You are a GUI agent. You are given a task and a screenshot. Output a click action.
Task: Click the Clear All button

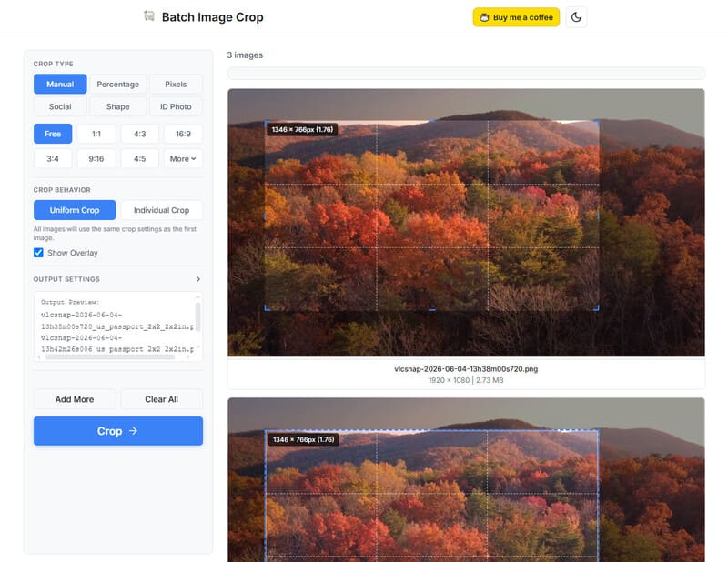pyautogui.click(x=162, y=399)
